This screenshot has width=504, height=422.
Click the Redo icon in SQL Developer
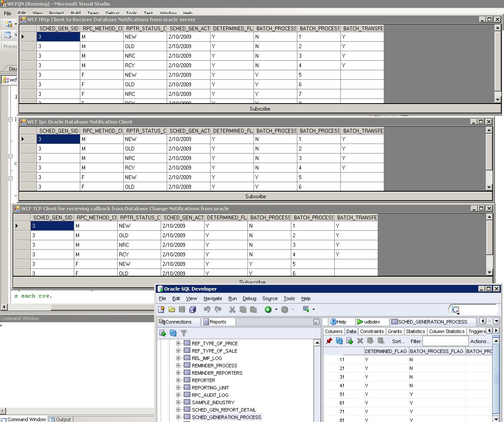click(218, 309)
